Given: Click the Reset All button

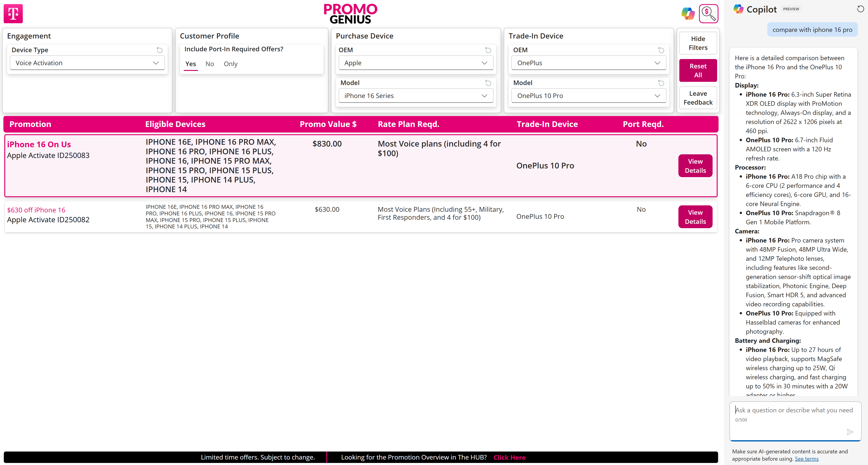Looking at the screenshot, I should click(x=698, y=70).
